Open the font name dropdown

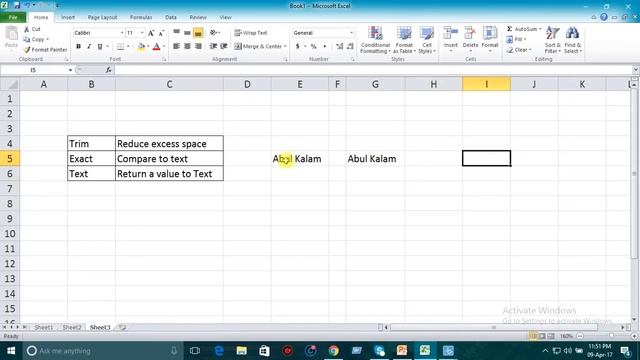(x=122, y=33)
